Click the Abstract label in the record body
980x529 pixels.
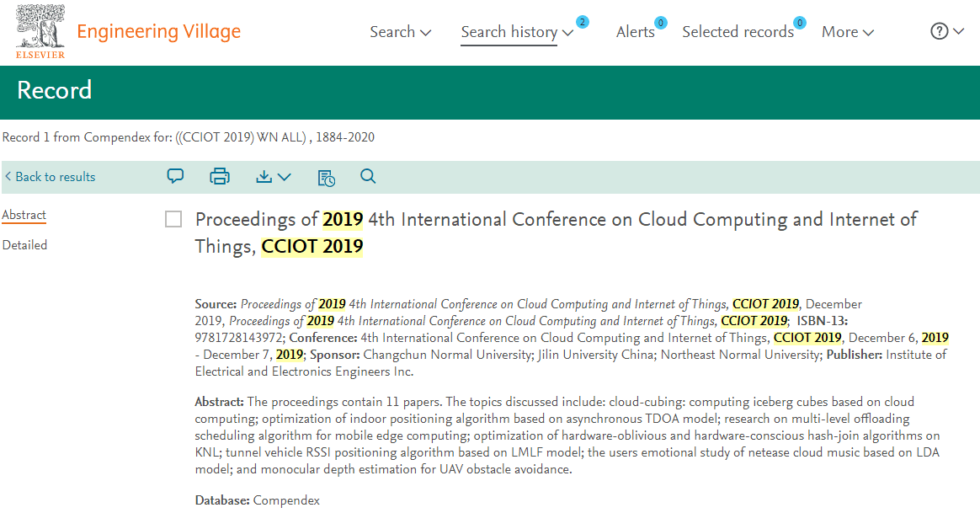(x=219, y=402)
